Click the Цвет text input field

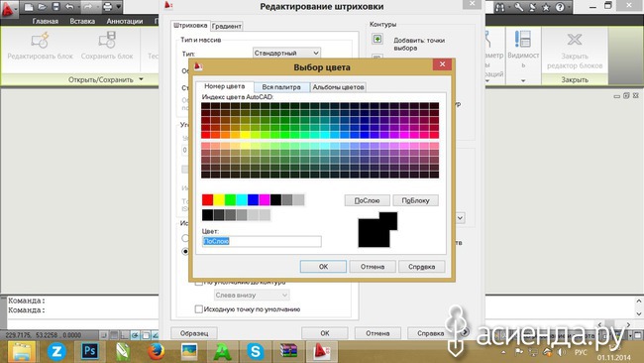pyautogui.click(x=262, y=241)
